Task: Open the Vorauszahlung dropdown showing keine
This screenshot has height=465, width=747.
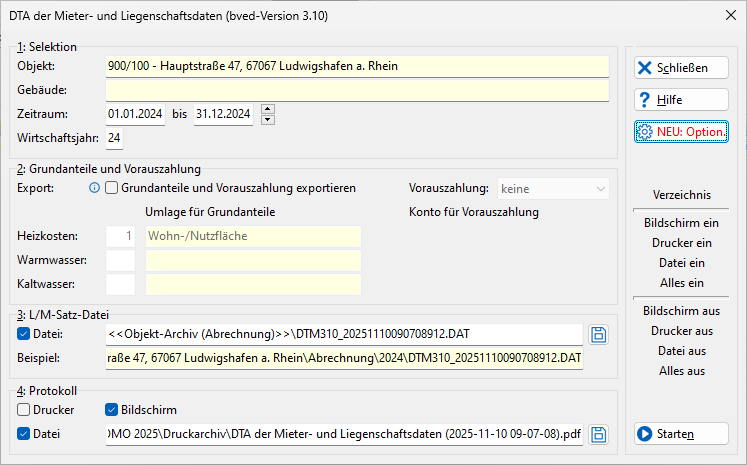Action: (553, 189)
